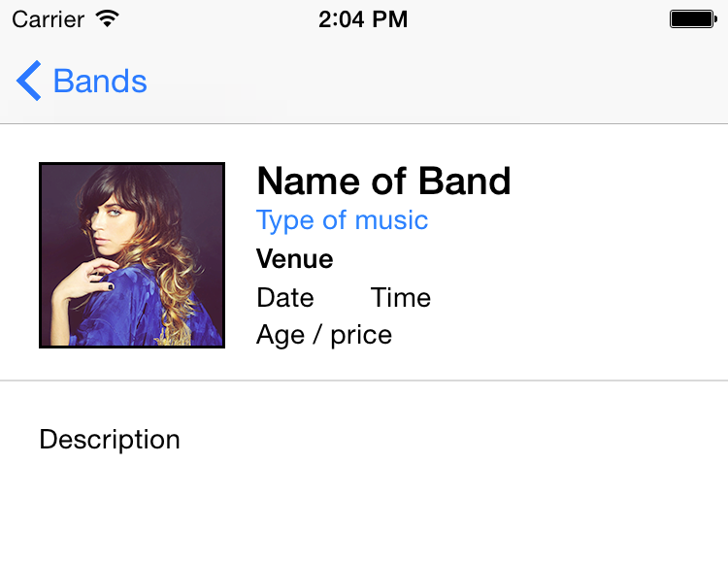The width and height of the screenshot is (728, 563).
Task: Tap the Description text
Action: click(110, 439)
